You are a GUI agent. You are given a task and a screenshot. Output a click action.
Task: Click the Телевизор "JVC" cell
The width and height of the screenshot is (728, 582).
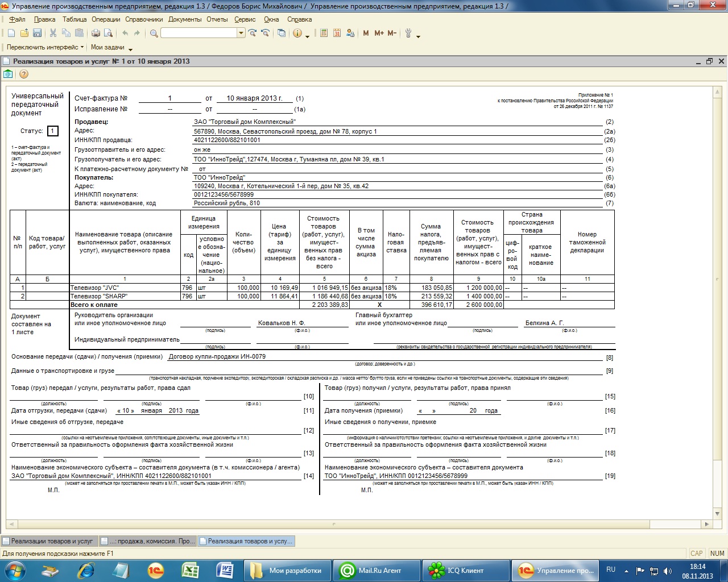click(125, 288)
